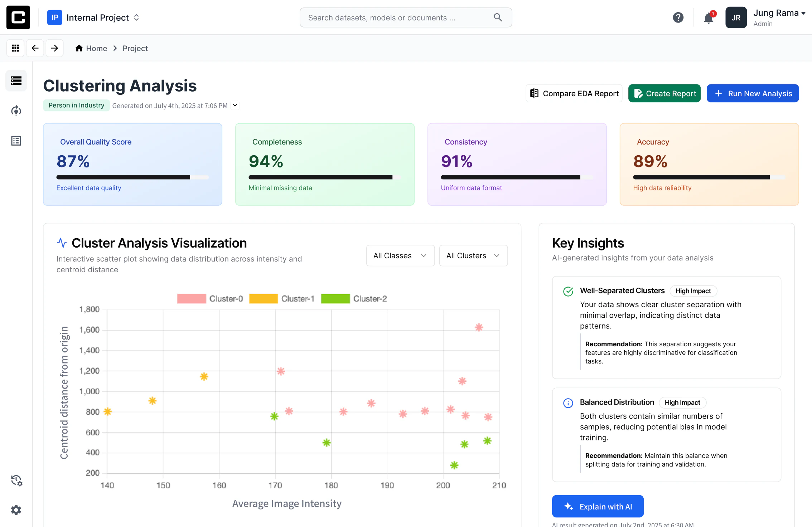The width and height of the screenshot is (812, 527).
Task: Click the magnifier search icon
Action: point(498,18)
